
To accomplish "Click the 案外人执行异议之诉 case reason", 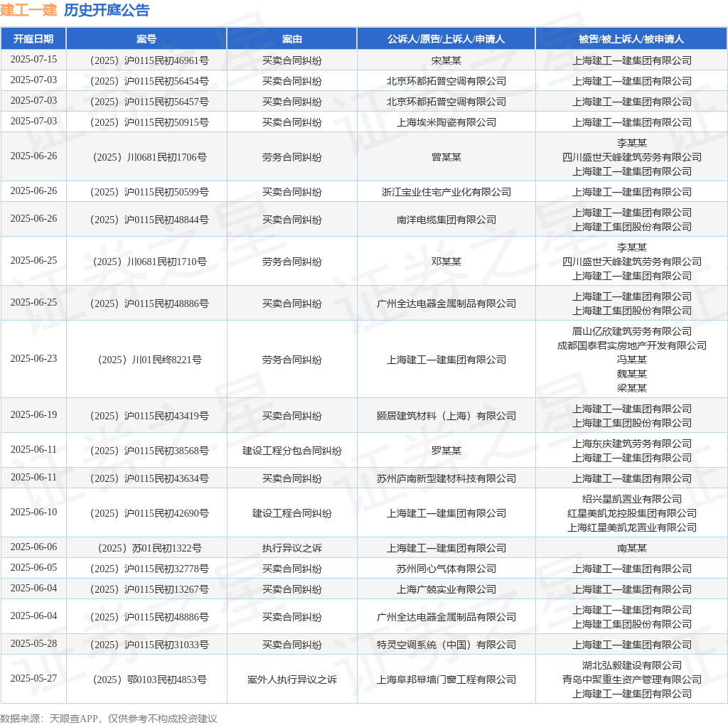I will point(291,680).
